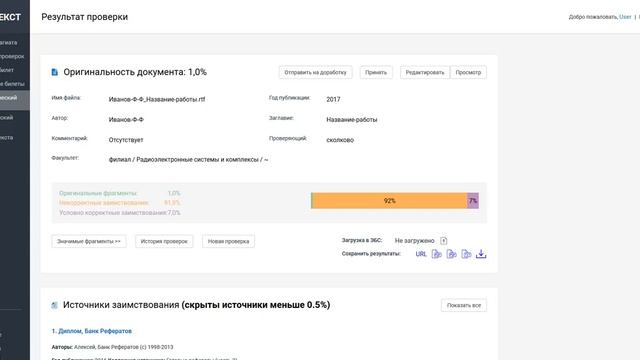Open the Просмотр view button
The height and width of the screenshot is (360, 640).
[x=468, y=72]
